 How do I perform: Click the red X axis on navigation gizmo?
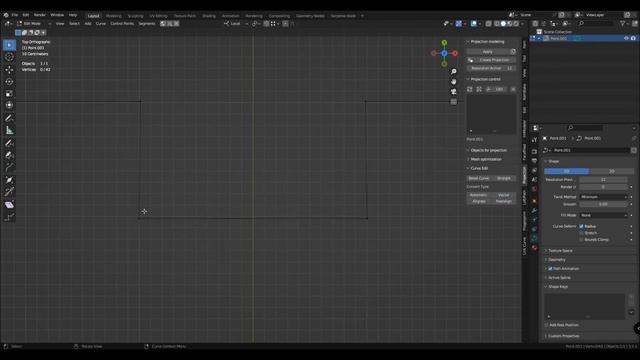(x=455, y=53)
